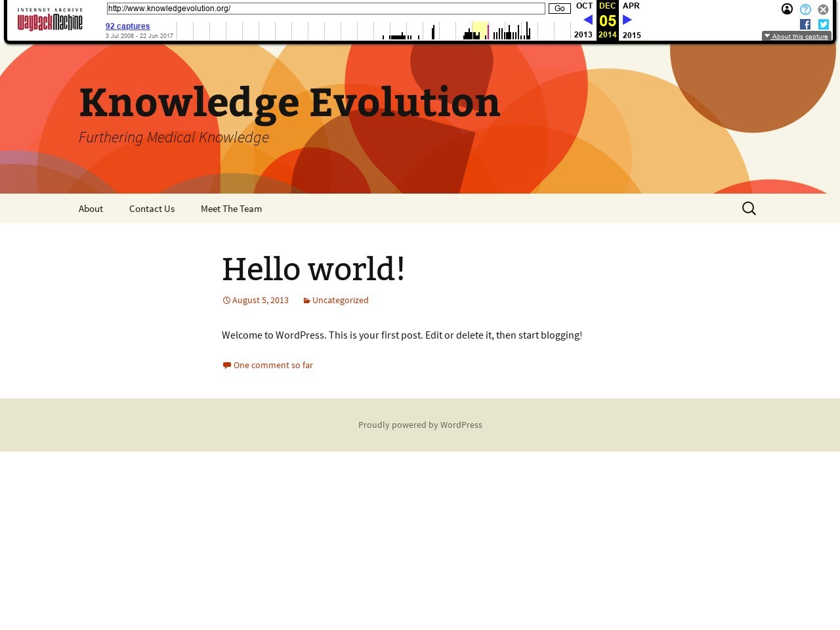This screenshot has height=630, width=840.
Task: Share capture on Twitter
Action: [823, 24]
